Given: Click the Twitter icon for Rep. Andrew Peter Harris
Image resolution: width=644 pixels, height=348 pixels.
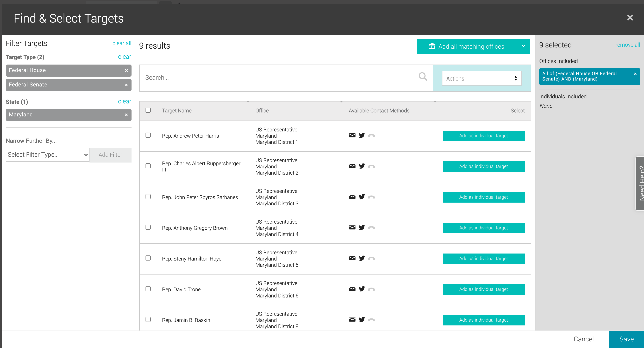Looking at the screenshot, I should (x=362, y=135).
